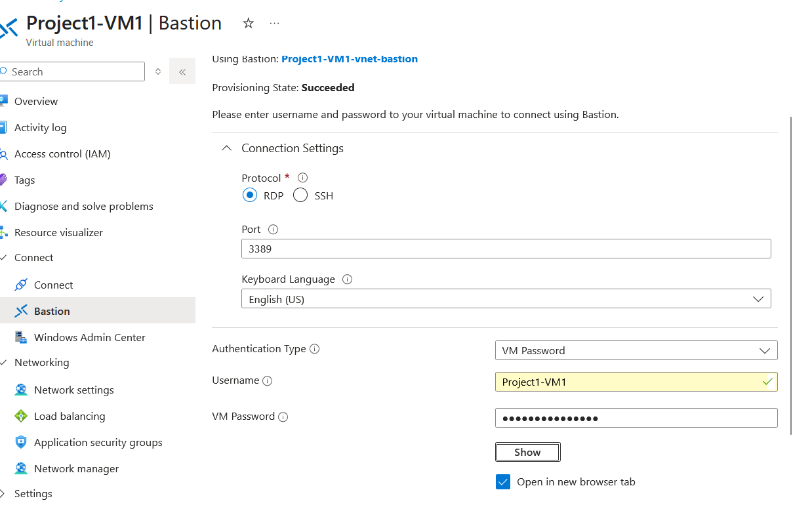Image resolution: width=812 pixels, height=509 pixels.
Task: Open the more options ellipsis
Action: coord(274,24)
